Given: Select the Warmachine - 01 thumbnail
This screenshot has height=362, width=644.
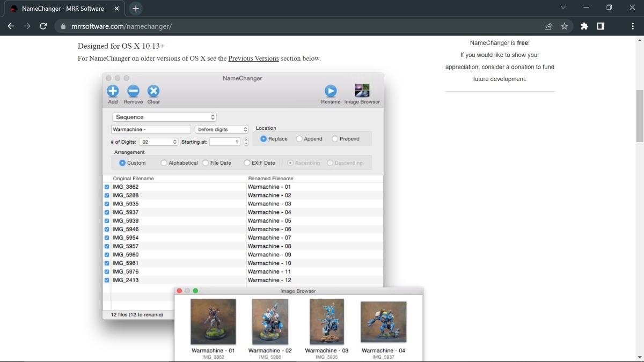Looking at the screenshot, I should (214, 321).
